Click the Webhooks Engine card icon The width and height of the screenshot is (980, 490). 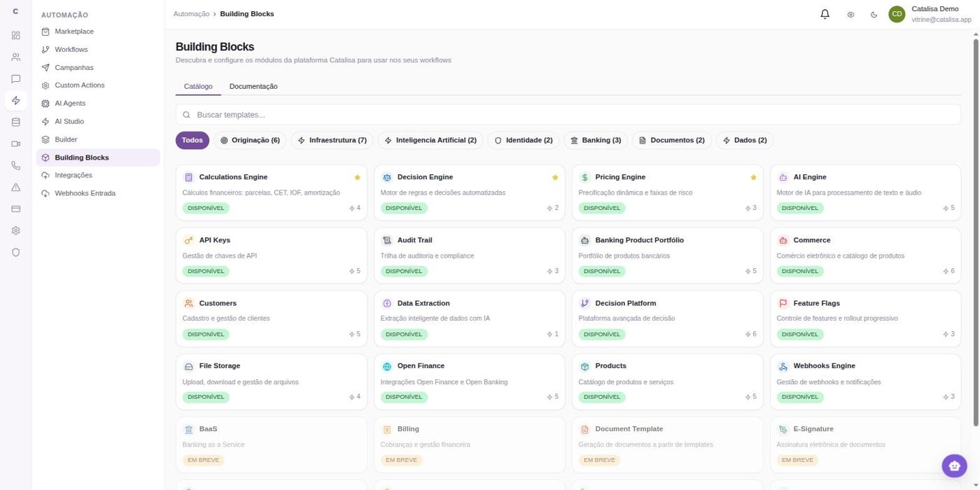click(x=783, y=366)
